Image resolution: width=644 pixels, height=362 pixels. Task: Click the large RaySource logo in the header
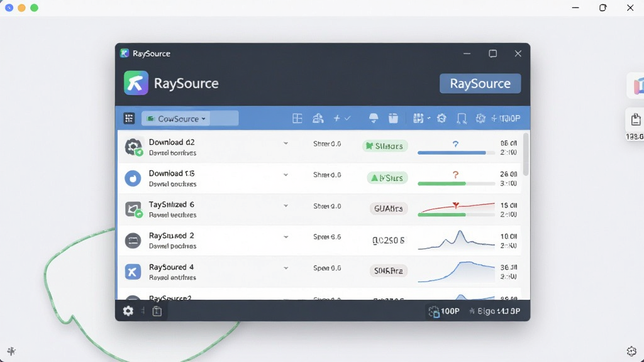click(x=136, y=83)
